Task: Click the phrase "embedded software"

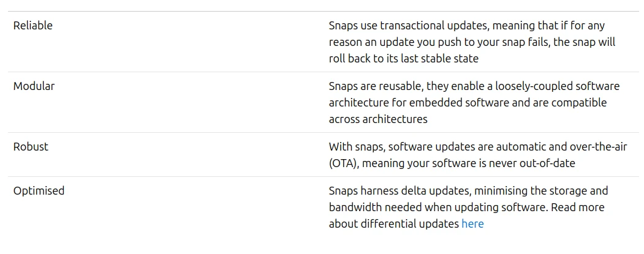Action: click(x=460, y=103)
